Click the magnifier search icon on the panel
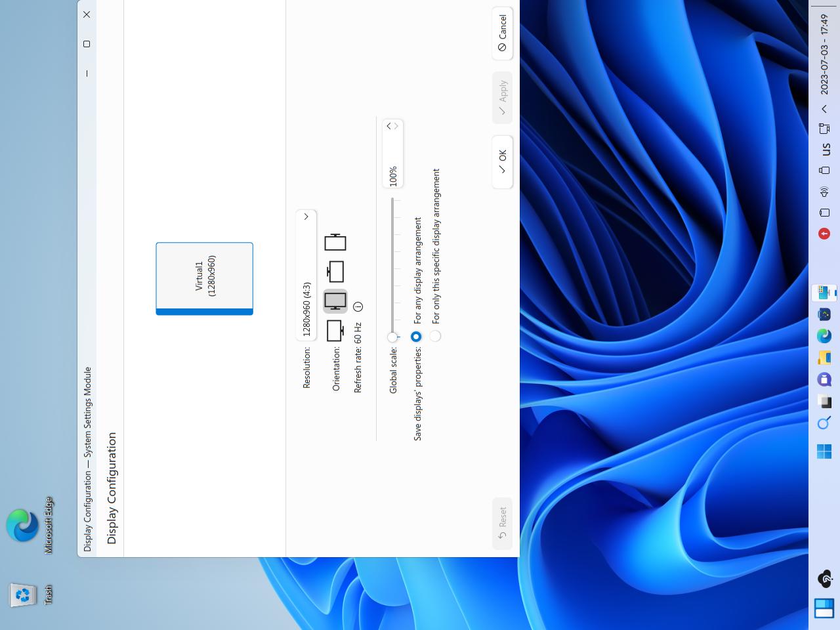 click(824, 423)
